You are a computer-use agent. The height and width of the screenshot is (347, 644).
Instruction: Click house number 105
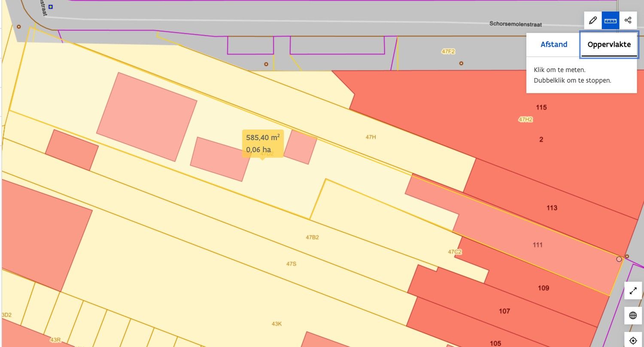tap(495, 343)
